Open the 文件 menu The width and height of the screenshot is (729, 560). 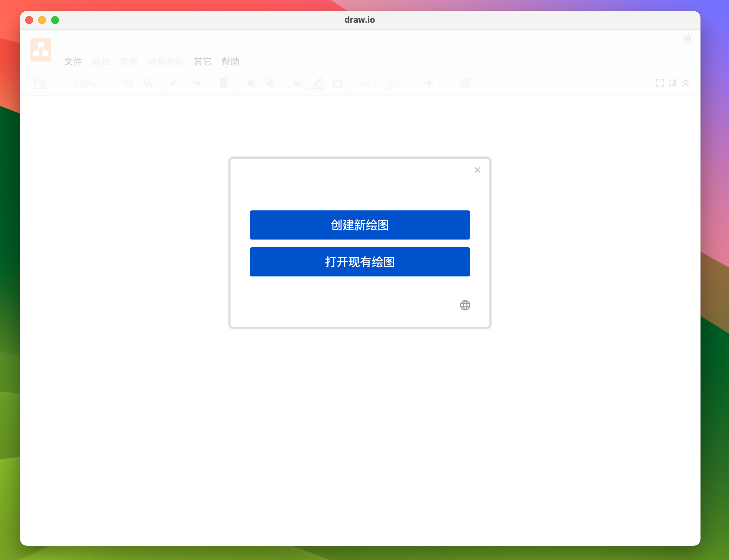pos(73,61)
